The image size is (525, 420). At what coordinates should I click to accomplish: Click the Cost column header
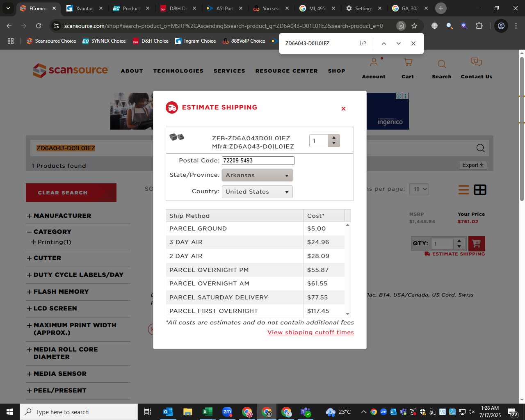click(324, 216)
